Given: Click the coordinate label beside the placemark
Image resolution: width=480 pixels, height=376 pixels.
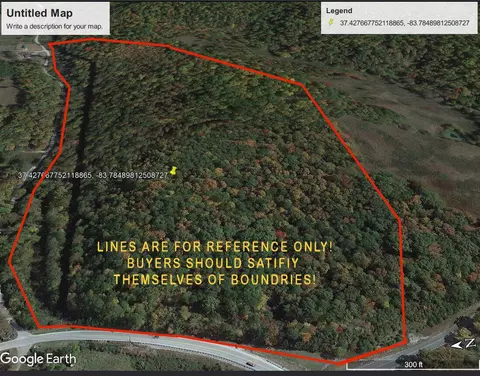Looking at the screenshot, I should tap(93, 175).
